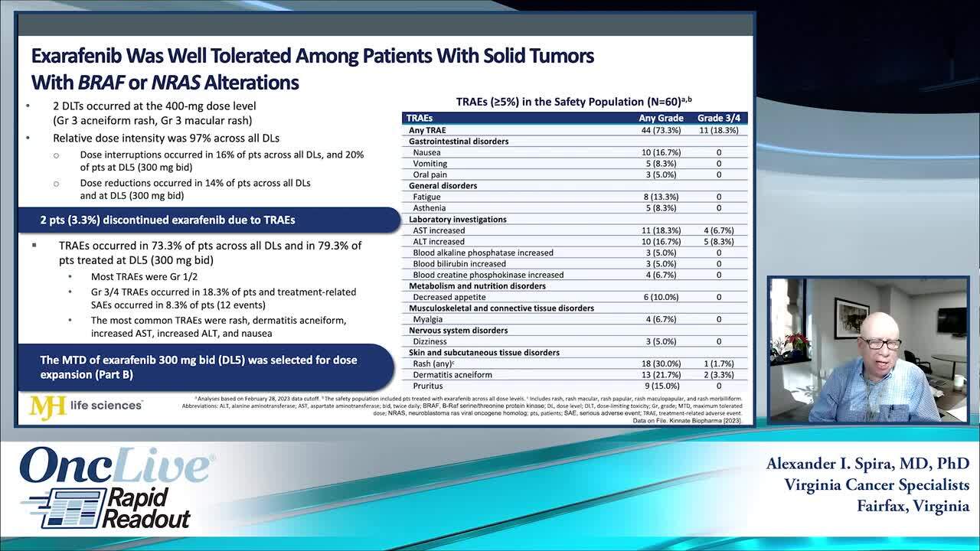The image size is (980, 551).
Task: Click the 'Any Grade' column header
Action: 661,119
